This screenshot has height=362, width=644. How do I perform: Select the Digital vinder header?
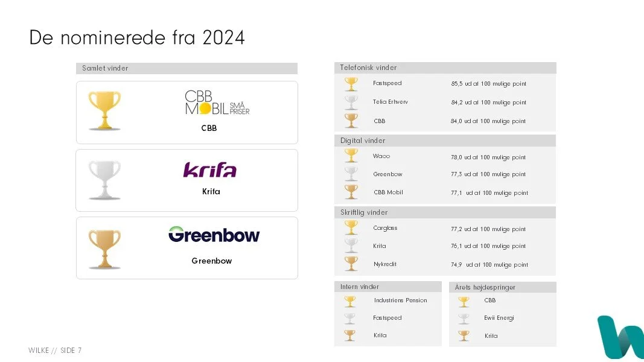coord(445,141)
